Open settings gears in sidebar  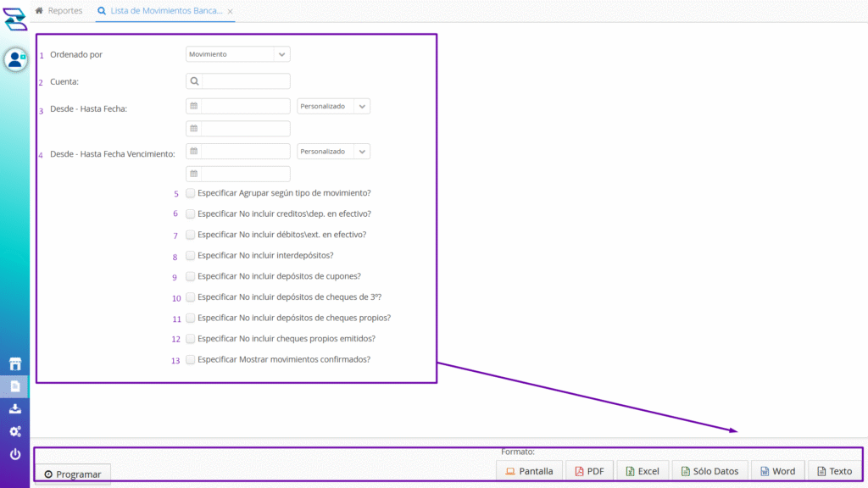pyautogui.click(x=15, y=431)
